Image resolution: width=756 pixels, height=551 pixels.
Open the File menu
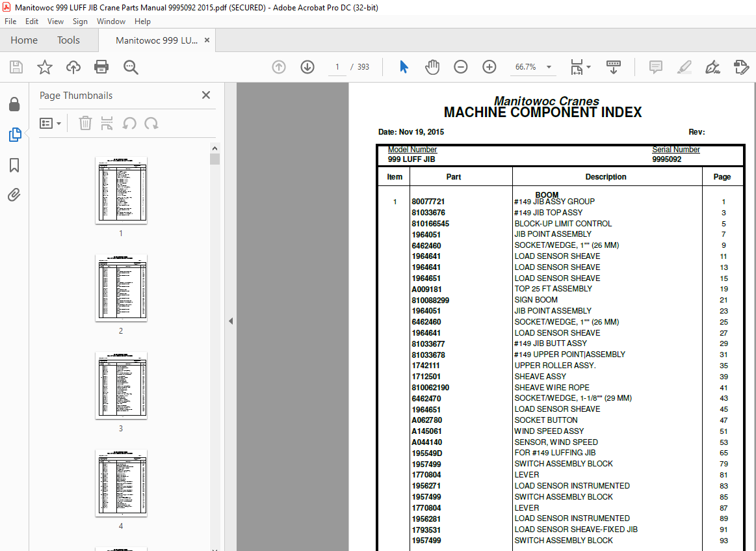click(10, 21)
